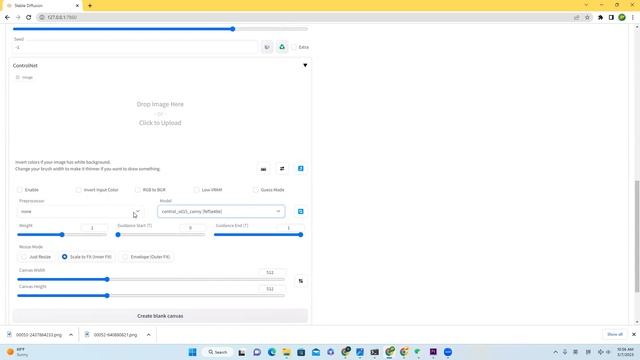Randomize seed with the dice icon

(267, 47)
